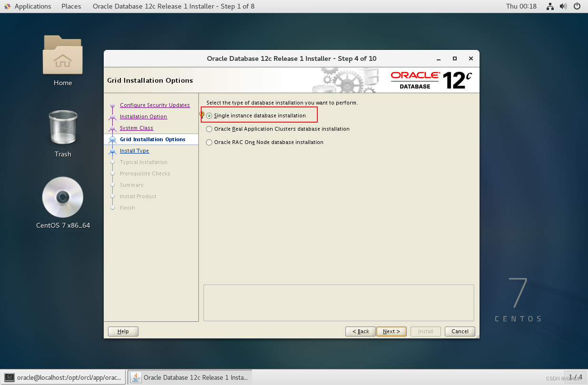This screenshot has width=588, height=385.
Task: Select Oracle RAC One Node database installation
Action: click(x=209, y=142)
